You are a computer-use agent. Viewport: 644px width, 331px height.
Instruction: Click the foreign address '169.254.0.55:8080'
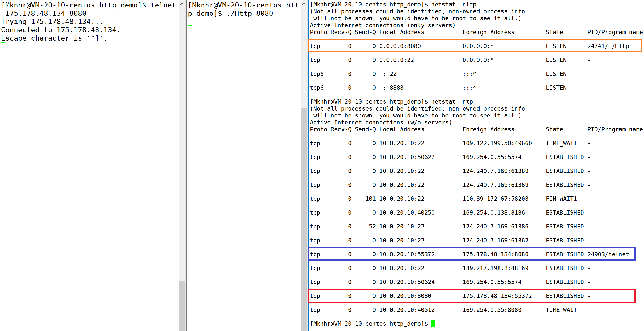(x=492, y=310)
